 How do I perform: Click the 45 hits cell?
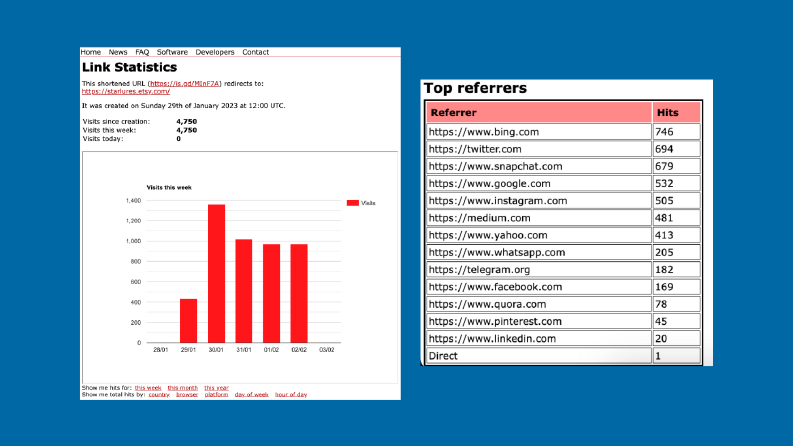pos(677,321)
